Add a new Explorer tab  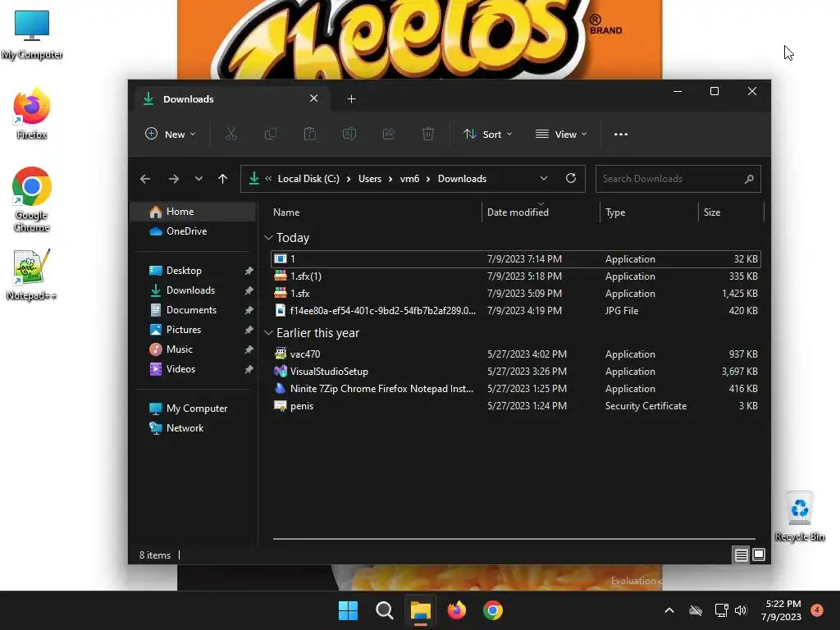tap(351, 99)
